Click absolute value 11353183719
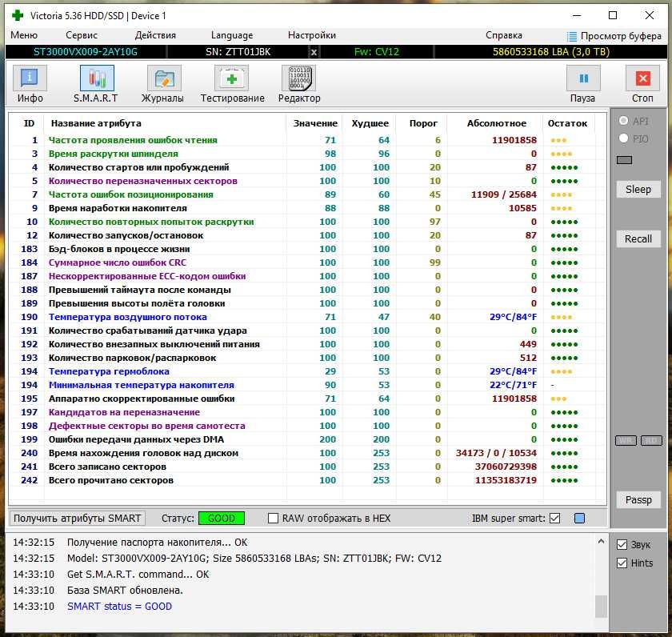 pyautogui.click(x=506, y=480)
